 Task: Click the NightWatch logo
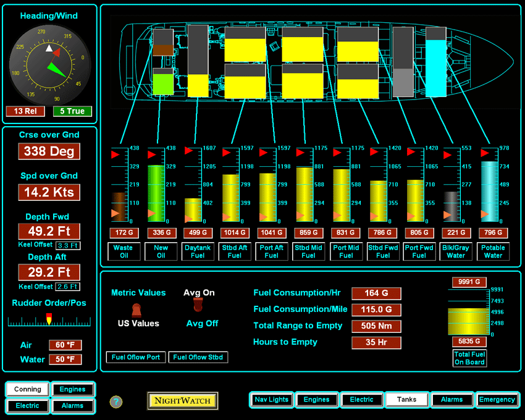(x=183, y=400)
